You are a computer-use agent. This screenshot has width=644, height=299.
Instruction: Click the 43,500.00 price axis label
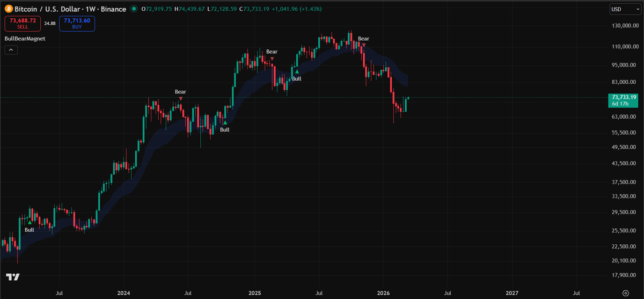623,163
